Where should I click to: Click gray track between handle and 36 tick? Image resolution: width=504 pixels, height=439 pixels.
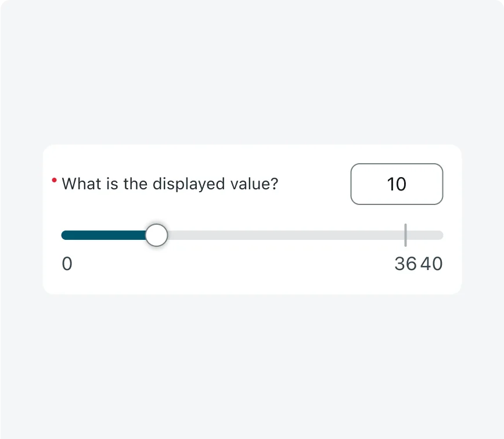click(x=279, y=235)
